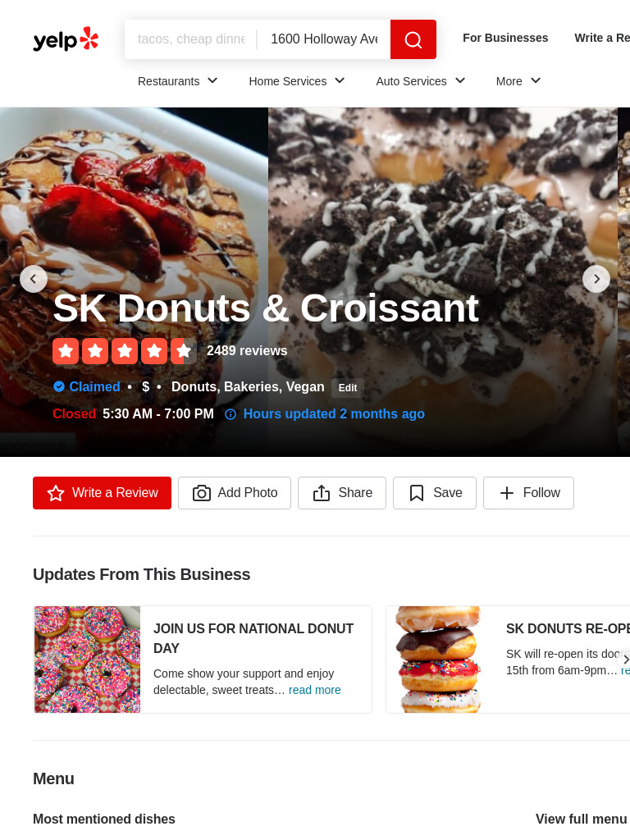Open For Businesses menu item
The height and width of the screenshot is (840, 630).
pyautogui.click(x=505, y=38)
